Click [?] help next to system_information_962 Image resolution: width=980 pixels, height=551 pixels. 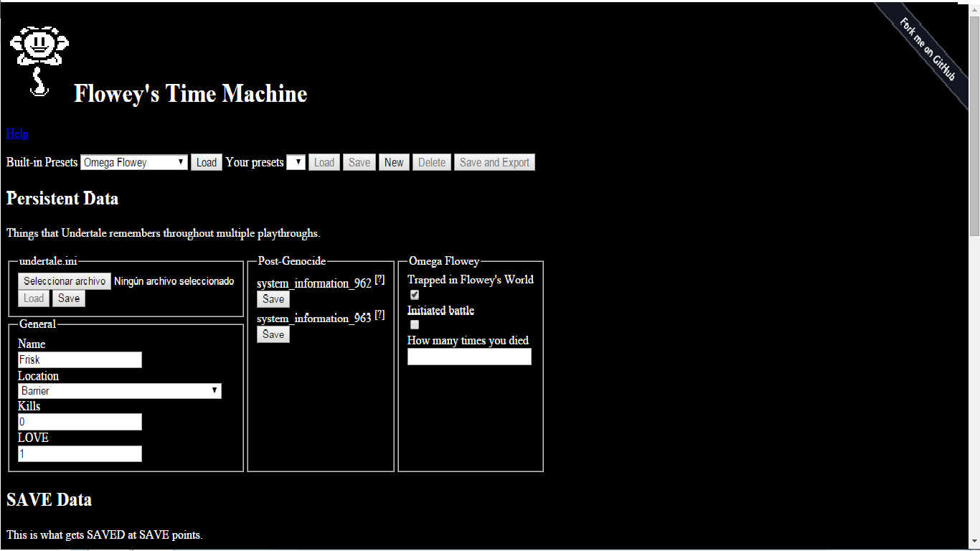point(380,280)
